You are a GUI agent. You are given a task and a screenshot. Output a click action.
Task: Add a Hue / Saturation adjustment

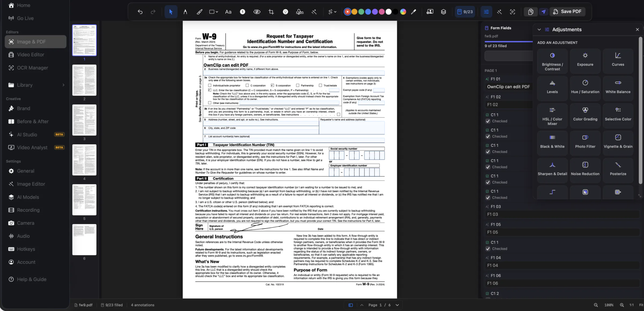click(585, 89)
